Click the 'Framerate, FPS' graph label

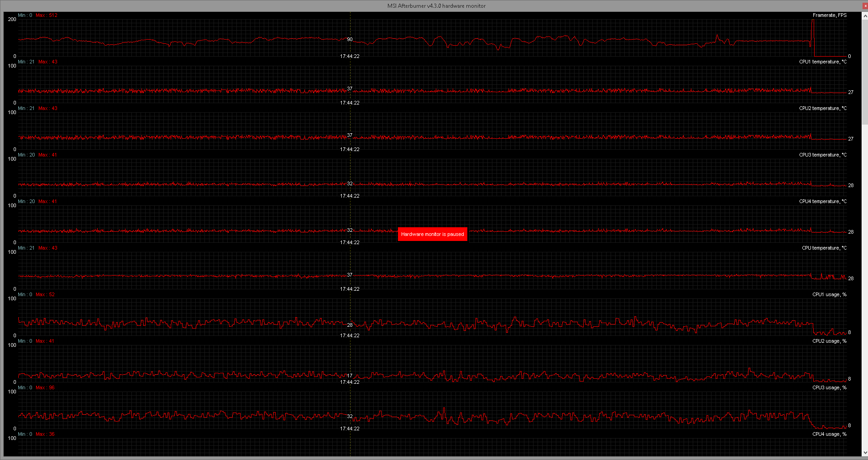coord(829,15)
